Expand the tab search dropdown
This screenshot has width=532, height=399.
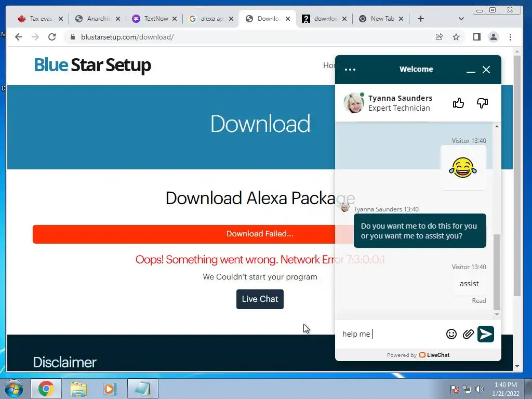[x=461, y=19]
